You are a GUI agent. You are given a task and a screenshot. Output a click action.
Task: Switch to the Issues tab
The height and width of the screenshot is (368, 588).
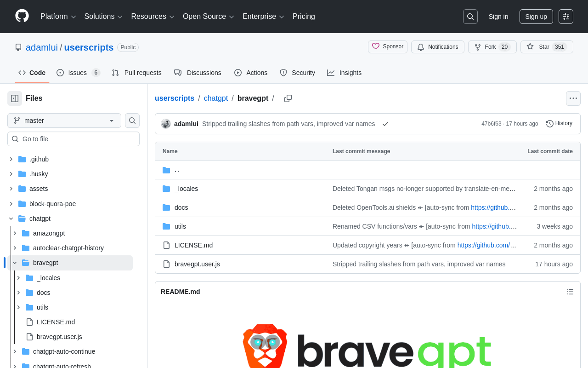point(79,73)
